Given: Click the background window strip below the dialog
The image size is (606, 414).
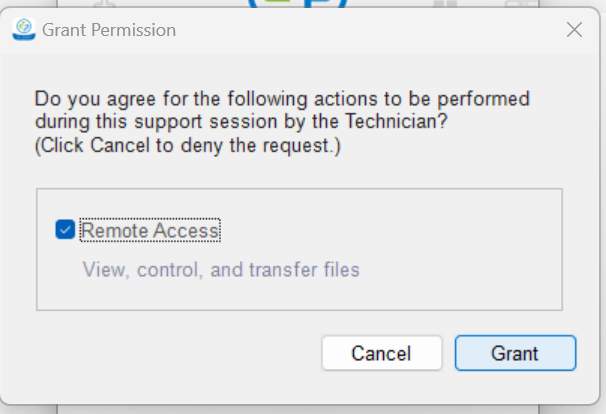Looking at the screenshot, I should (x=298, y=410).
